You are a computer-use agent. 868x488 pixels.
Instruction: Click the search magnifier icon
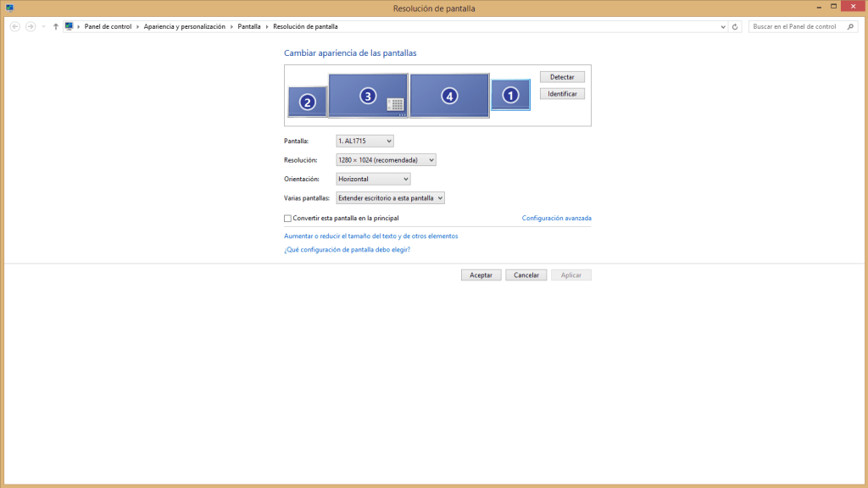[x=851, y=26]
